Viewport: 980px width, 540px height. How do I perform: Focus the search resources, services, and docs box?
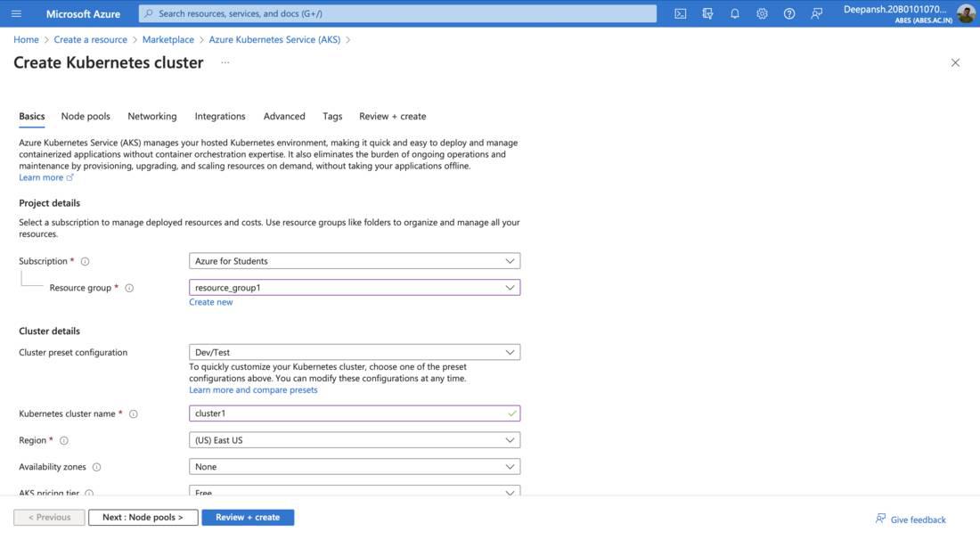click(x=397, y=13)
